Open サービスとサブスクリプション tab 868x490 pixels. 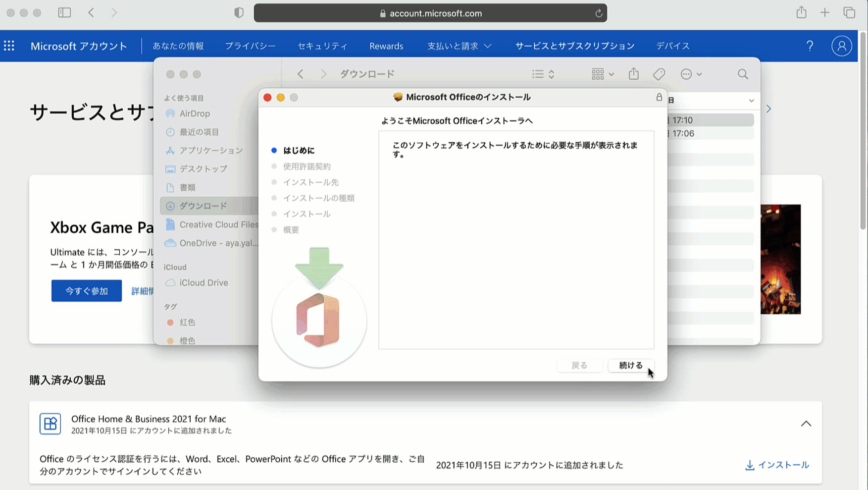[x=575, y=46]
